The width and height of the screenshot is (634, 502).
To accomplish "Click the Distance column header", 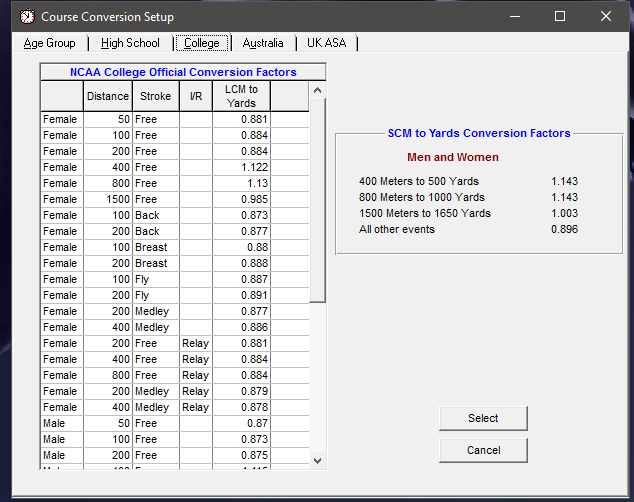I will click(108, 96).
